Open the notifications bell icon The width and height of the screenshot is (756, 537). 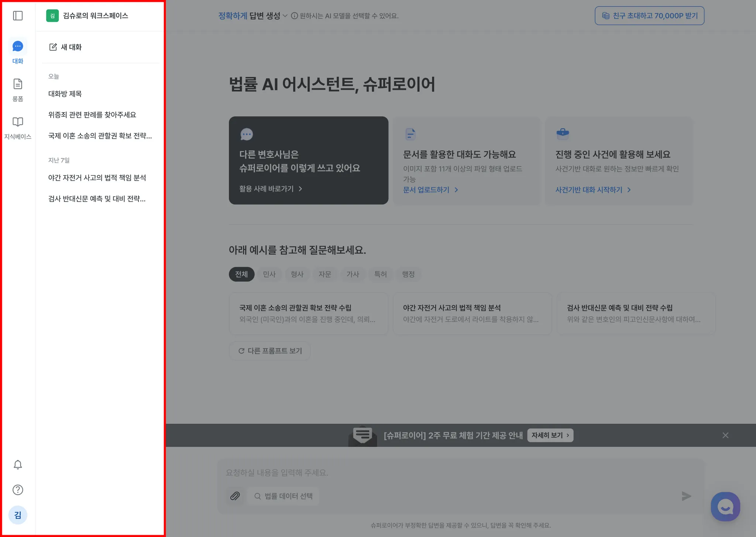(18, 465)
